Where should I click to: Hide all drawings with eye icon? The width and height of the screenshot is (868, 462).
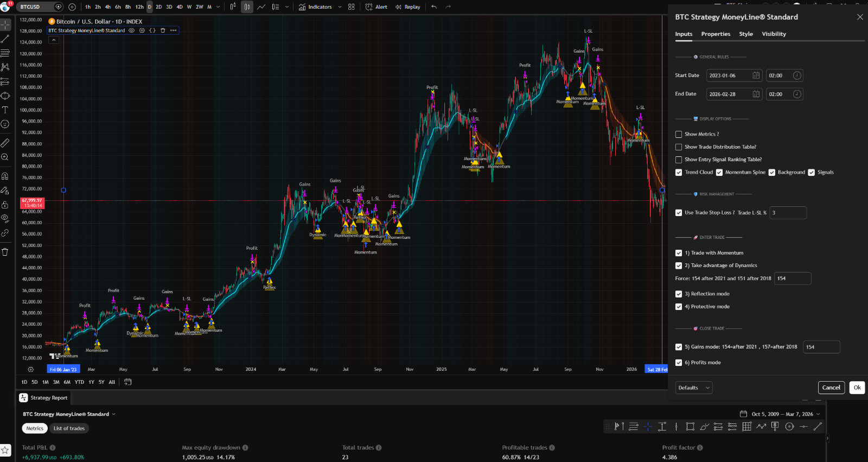click(5, 219)
